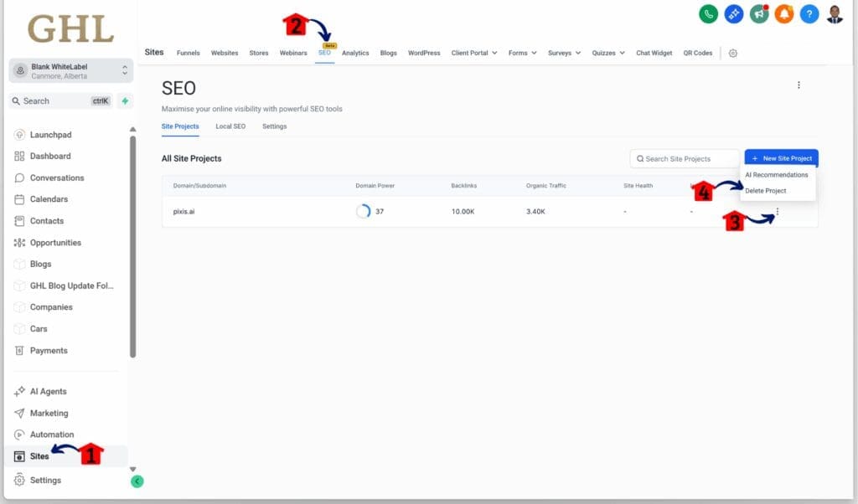Switch to the Local SEO tab
Image resolution: width=858 pixels, height=504 pixels.
(x=230, y=126)
